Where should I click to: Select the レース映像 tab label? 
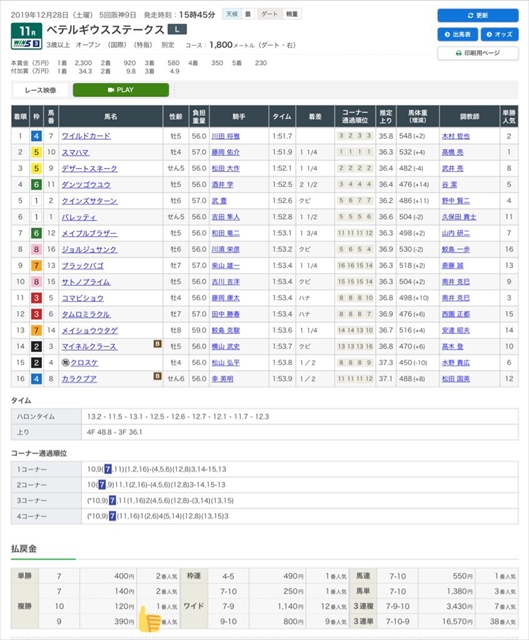pyautogui.click(x=40, y=90)
